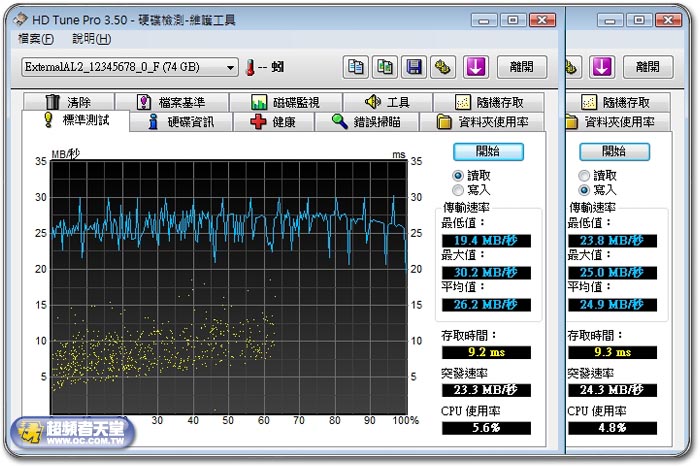The image size is (700, 466).
Task: Open options icon in the left window toolbar
Action: click(x=443, y=67)
